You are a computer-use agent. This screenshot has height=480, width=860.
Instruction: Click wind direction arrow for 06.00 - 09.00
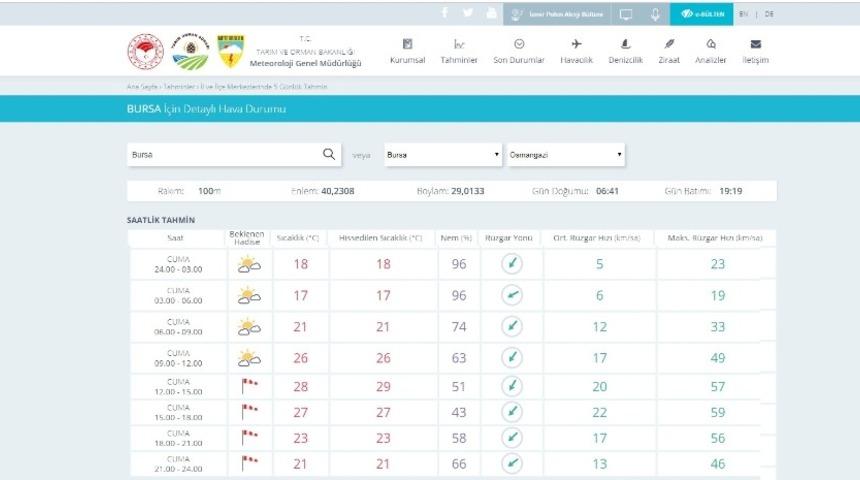(512, 326)
